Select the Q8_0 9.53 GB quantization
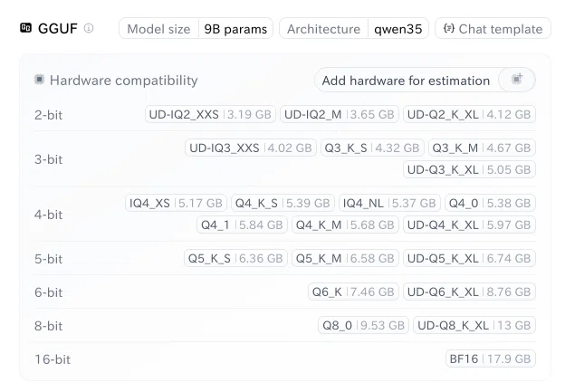Screen dimensions: 565x392 pyautogui.click(x=363, y=325)
